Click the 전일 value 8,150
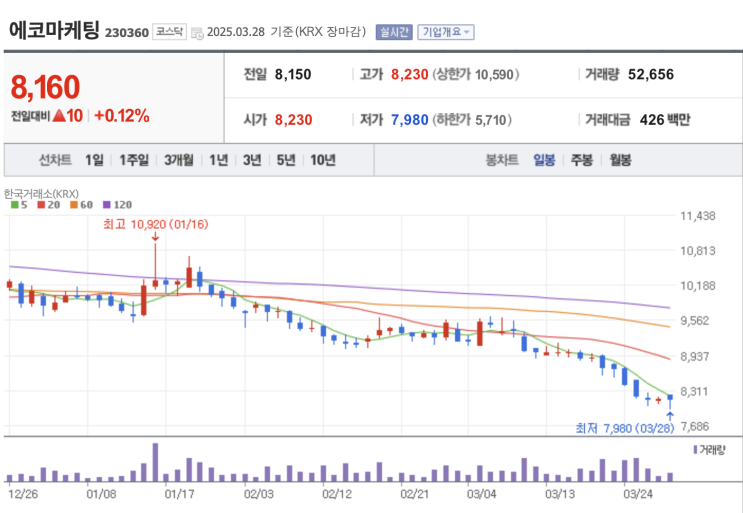 (x=293, y=74)
